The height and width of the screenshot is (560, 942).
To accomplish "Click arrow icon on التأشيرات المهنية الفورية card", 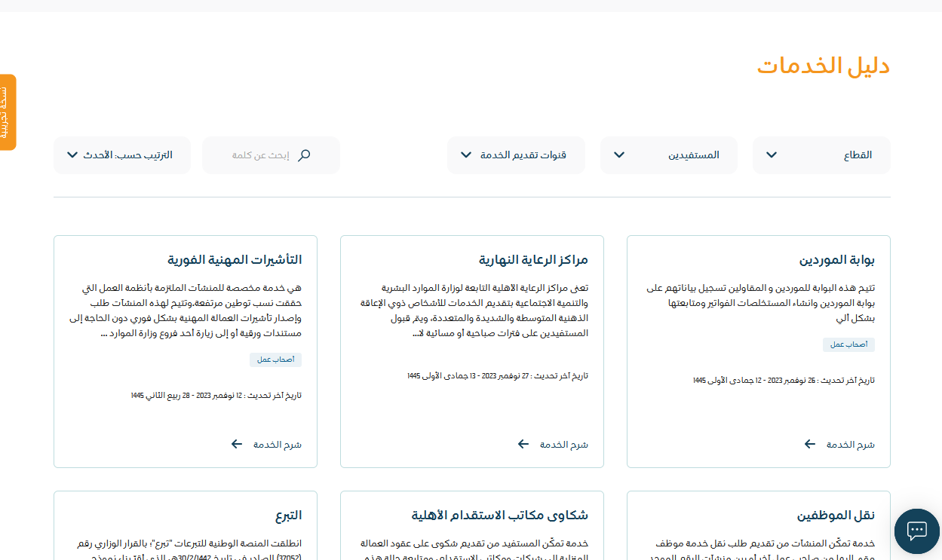I will [237, 445].
